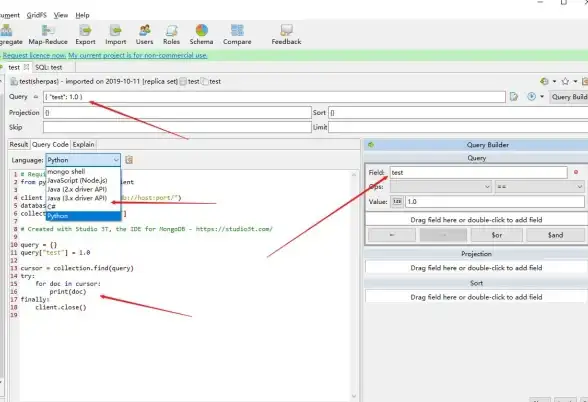Choose JavaScript (Node.js) from language list
This screenshot has width=588, height=402.
(77, 181)
